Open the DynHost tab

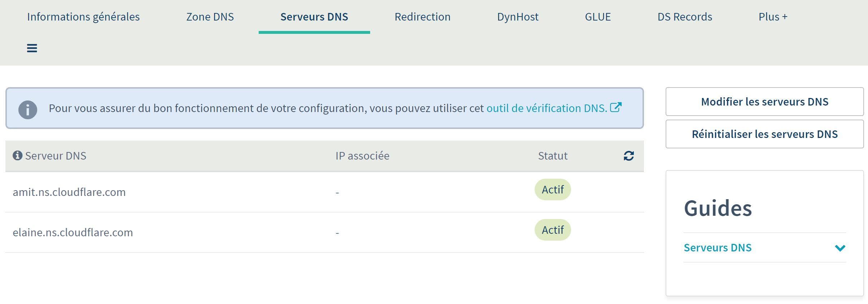518,17
